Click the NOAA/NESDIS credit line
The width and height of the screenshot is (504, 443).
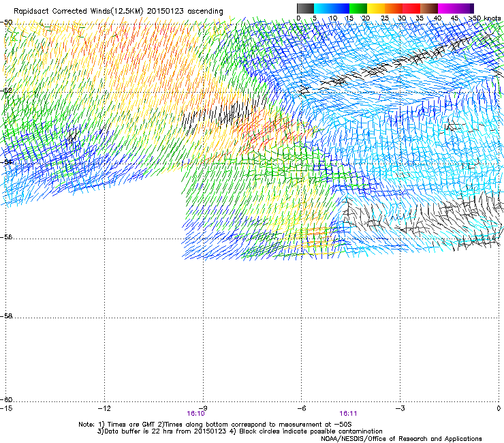401,439
